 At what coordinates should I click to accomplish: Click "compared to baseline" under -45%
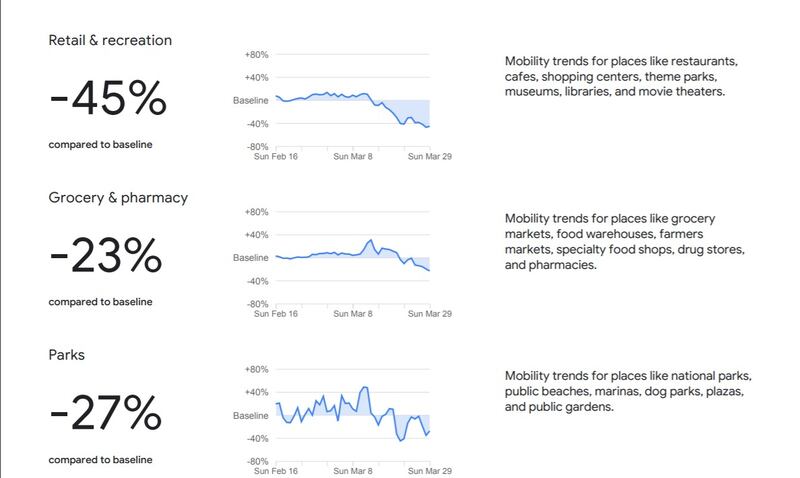coord(100,145)
